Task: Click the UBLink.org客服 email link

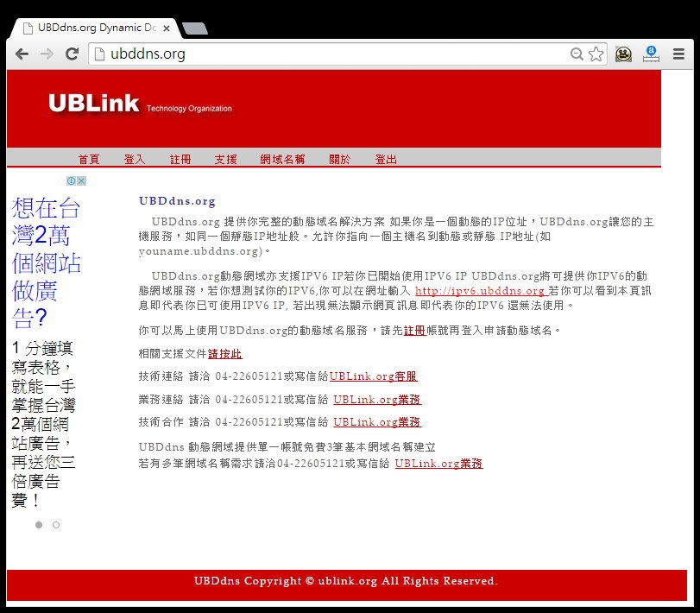Action: tap(373, 376)
